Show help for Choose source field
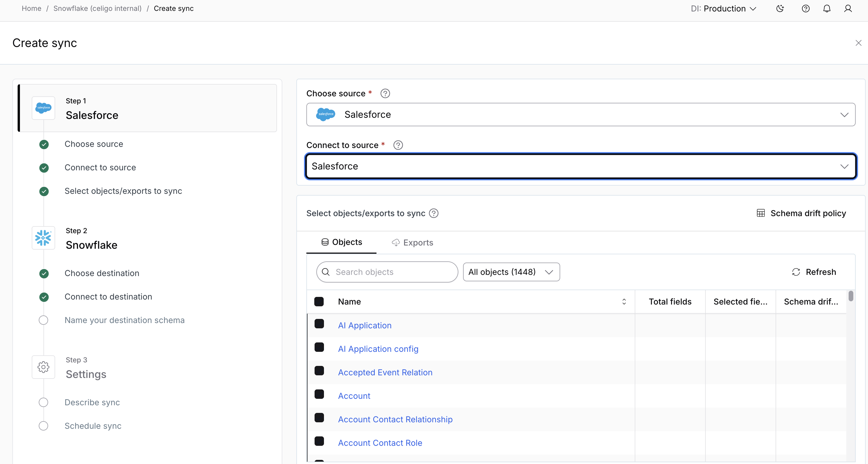Viewport: 868px width, 464px height. tap(385, 93)
